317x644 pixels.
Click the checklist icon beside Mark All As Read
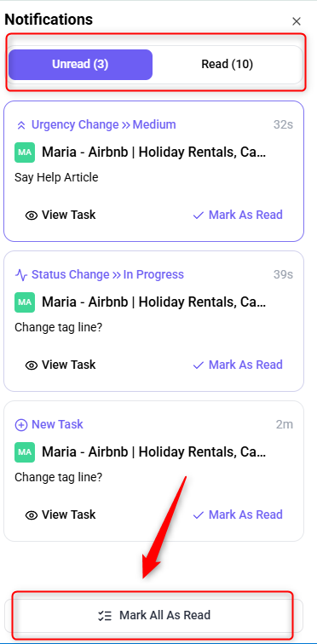point(105,616)
